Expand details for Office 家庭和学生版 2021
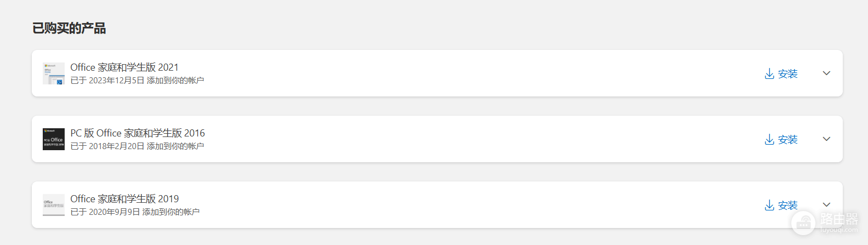Viewport: 868px width, 245px height. (826, 73)
